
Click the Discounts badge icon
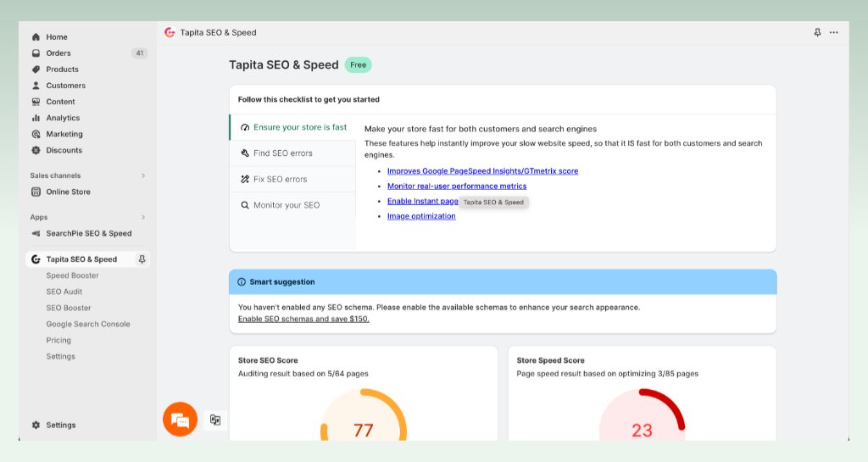[x=36, y=150]
